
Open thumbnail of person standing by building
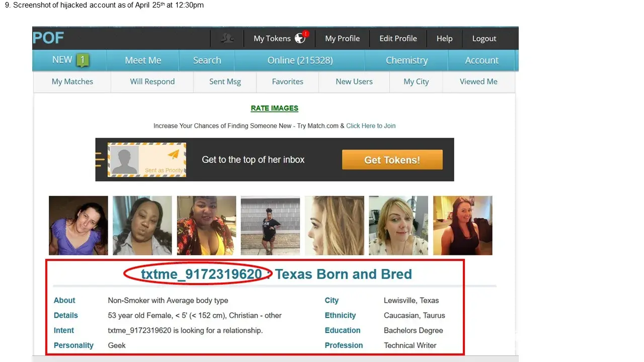(x=270, y=225)
